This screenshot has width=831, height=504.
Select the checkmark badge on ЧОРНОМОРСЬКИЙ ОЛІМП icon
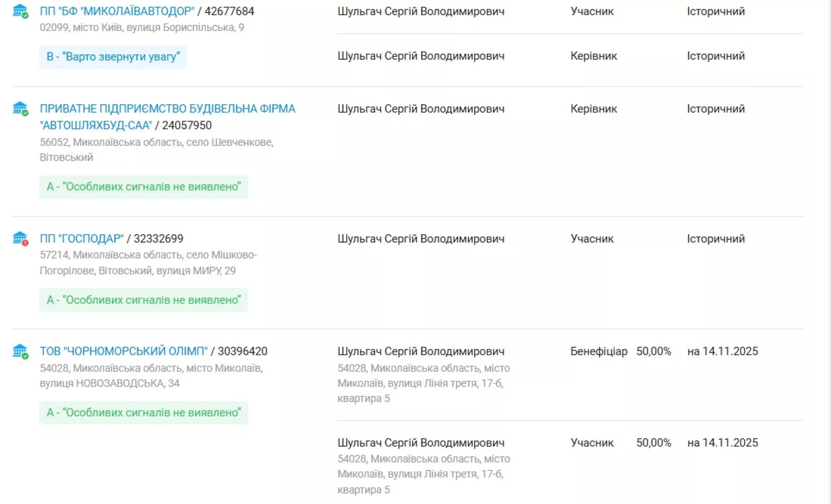[25, 355]
